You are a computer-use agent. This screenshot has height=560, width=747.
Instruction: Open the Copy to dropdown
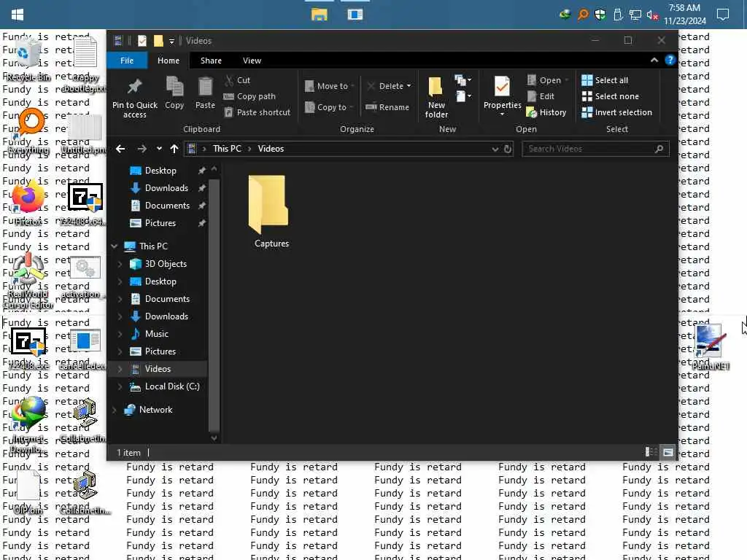(x=329, y=107)
